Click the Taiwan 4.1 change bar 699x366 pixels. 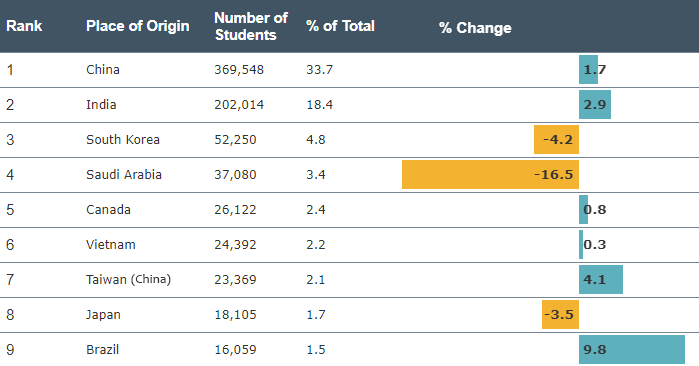tap(601, 280)
